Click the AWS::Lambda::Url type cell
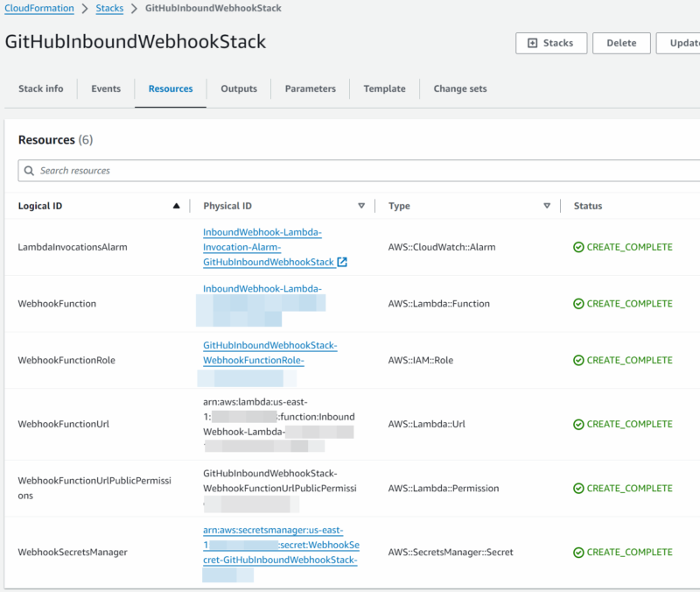Screen dimensions: 700x592 [x=426, y=424]
